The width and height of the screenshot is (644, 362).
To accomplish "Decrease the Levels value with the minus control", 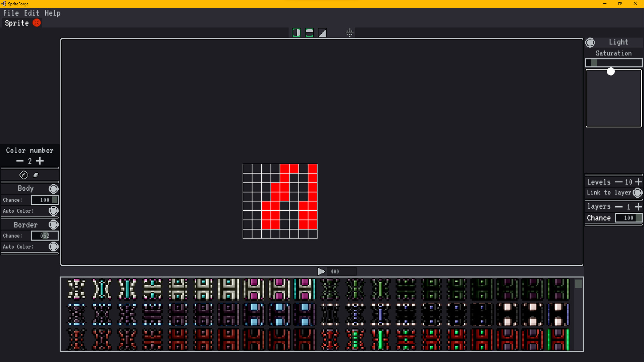I will tap(619, 182).
